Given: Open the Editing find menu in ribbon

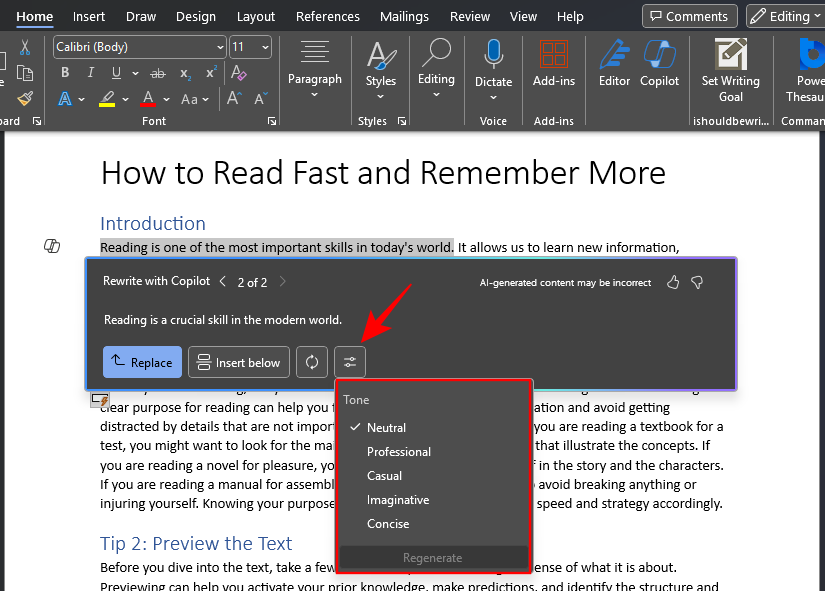Looking at the screenshot, I should tap(436, 68).
